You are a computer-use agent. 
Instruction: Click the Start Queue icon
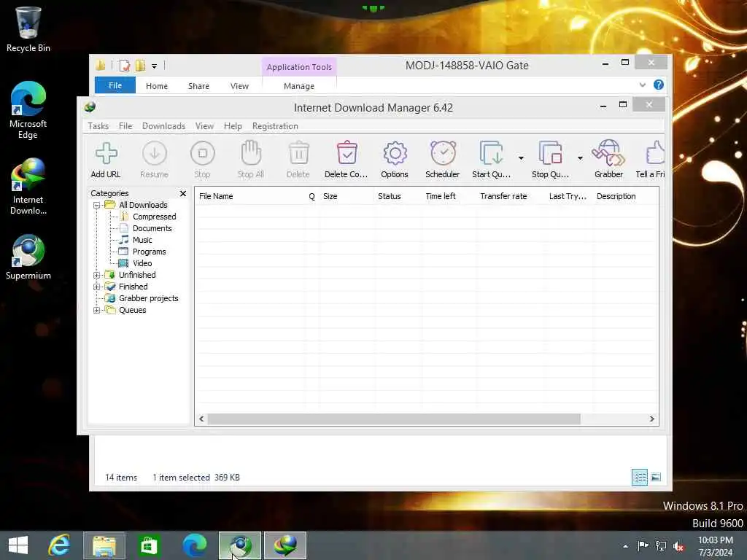[491, 153]
